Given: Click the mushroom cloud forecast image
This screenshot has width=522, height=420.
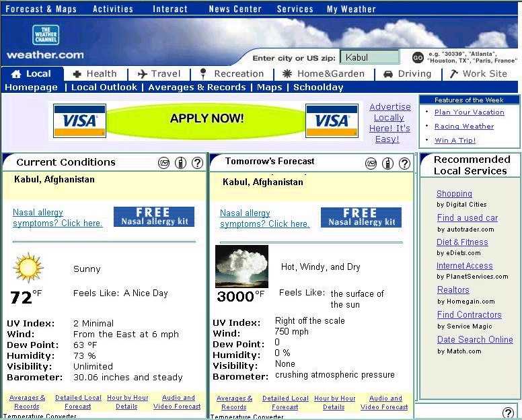Looking at the screenshot, I should point(241,267).
